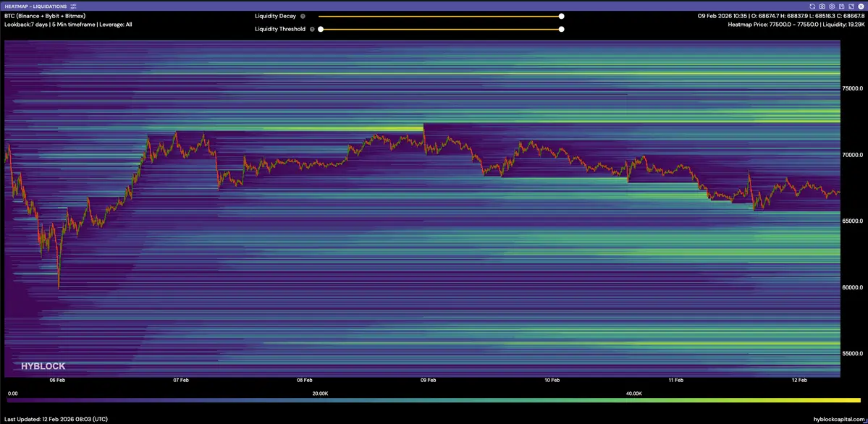Click the Lookback and timeframe text
The height and width of the screenshot is (424, 868).
point(68,24)
